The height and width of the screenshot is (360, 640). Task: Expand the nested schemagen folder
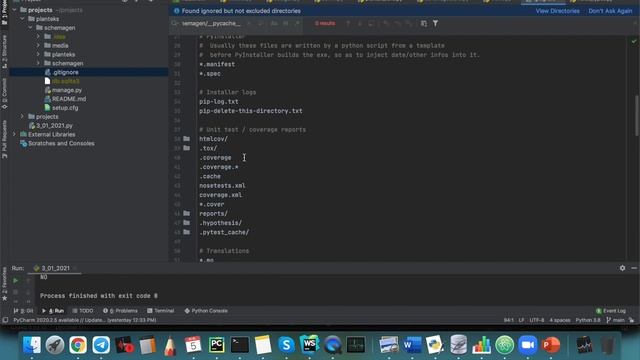(x=38, y=63)
